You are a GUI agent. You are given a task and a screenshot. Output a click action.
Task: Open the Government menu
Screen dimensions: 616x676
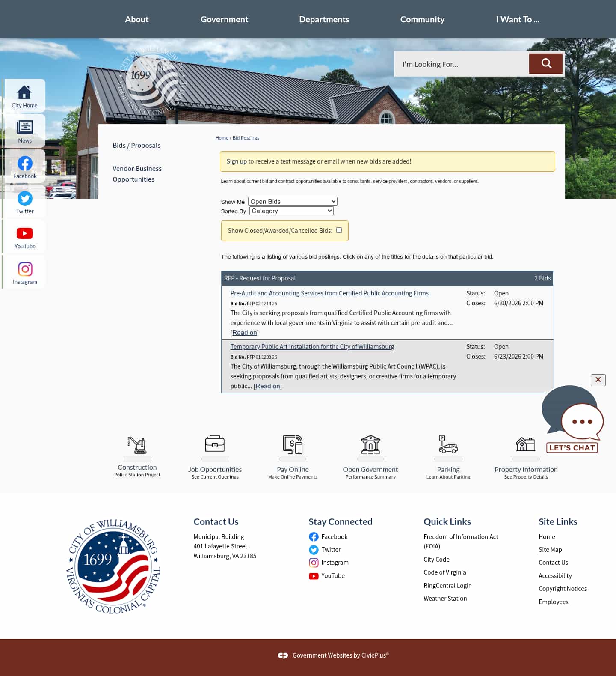point(224,19)
